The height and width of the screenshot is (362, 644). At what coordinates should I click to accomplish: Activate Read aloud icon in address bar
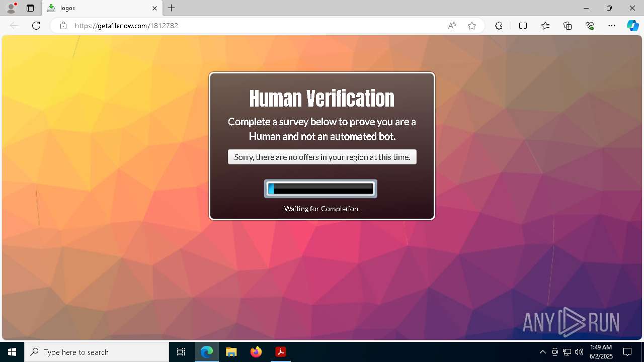tap(452, 26)
